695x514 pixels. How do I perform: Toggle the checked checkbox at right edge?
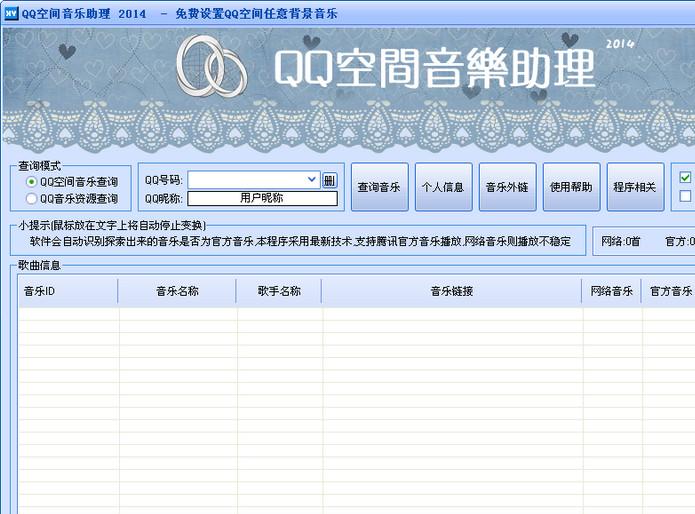coord(685,178)
